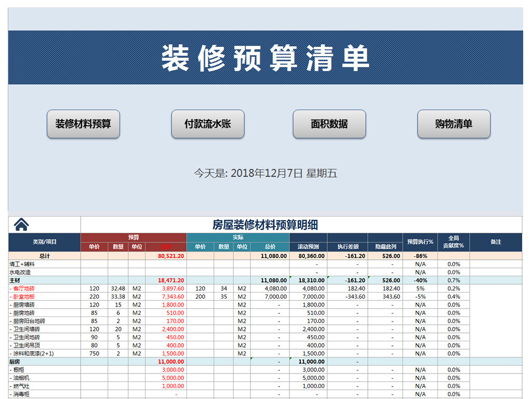Select the 类别/项目 column header
Image resolution: width=532 pixels, height=399 pixels.
tap(45, 242)
